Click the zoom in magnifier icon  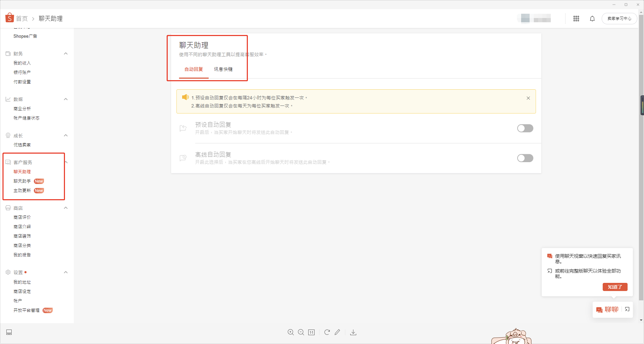[291, 332]
